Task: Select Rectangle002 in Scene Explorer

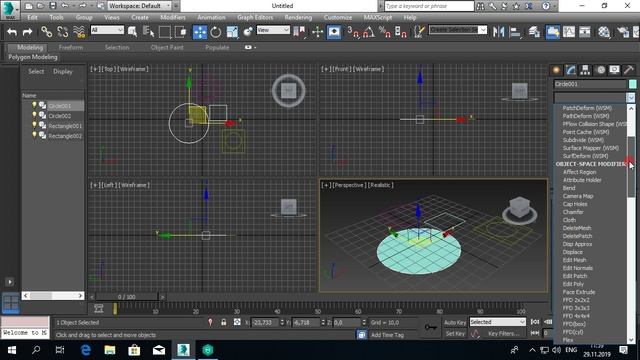Action: 65,136
